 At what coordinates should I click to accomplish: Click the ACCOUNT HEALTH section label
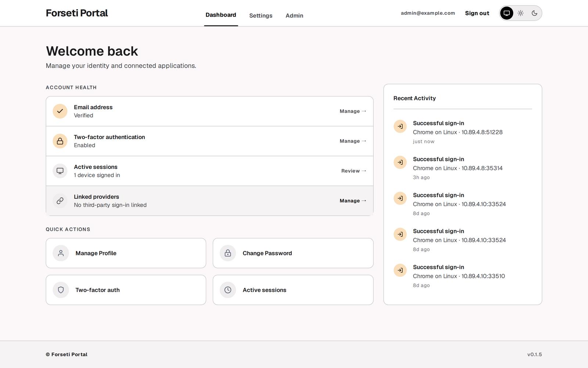(71, 88)
